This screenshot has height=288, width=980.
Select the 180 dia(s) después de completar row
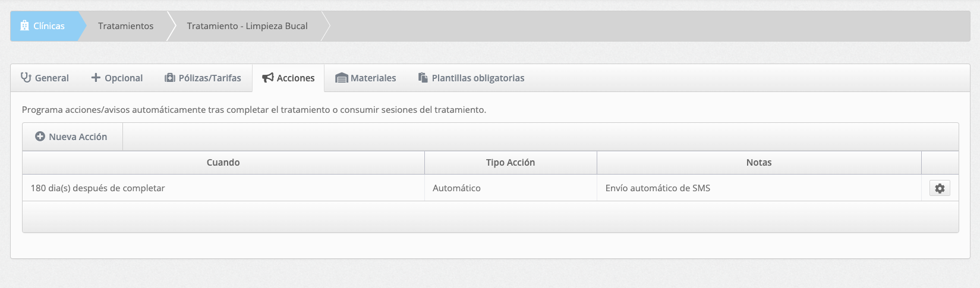(x=490, y=188)
